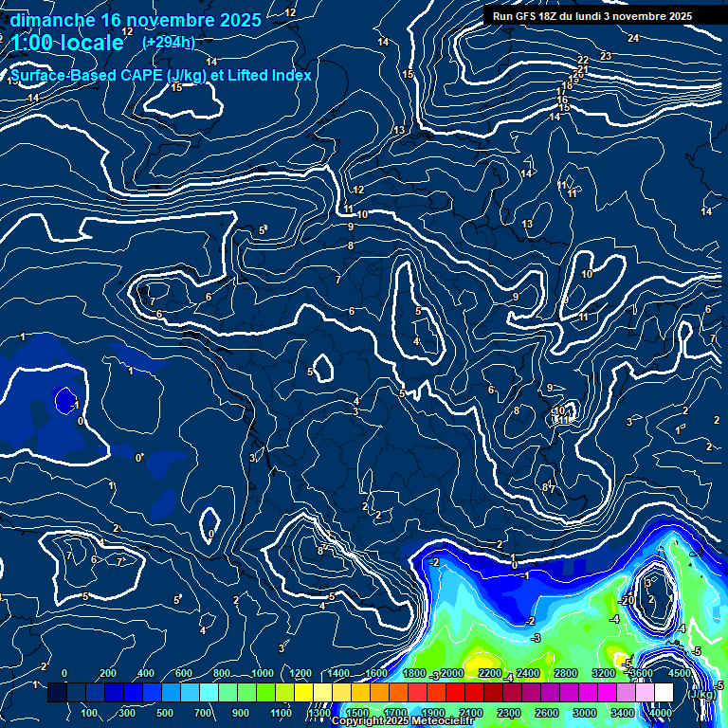Click the "23" lifted index contour label
The image size is (728, 728).
tap(606, 56)
